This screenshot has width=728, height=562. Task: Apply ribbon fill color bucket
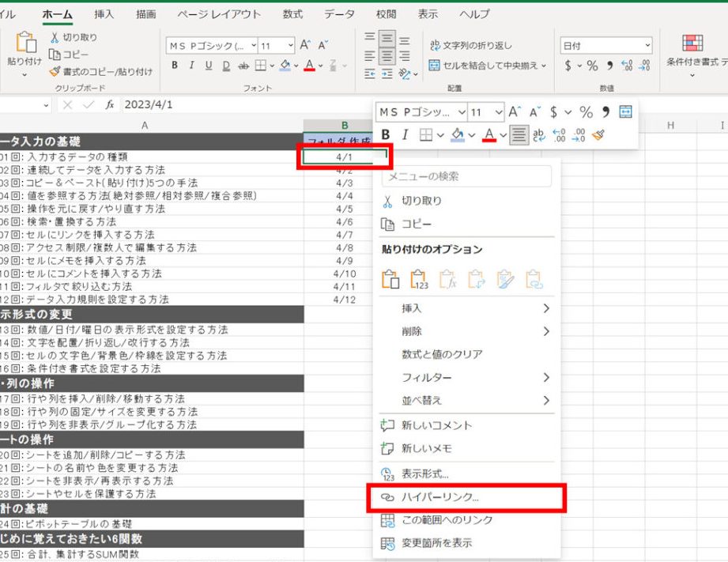pyautogui.click(x=285, y=66)
